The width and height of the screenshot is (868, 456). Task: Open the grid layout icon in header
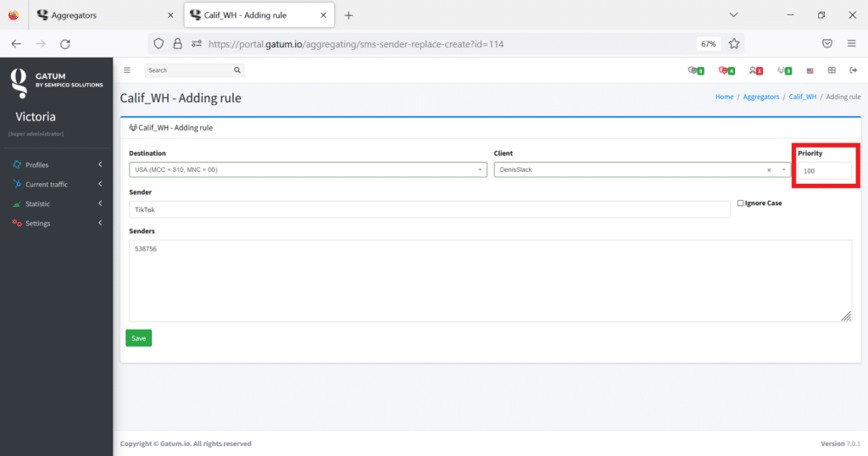coord(832,70)
